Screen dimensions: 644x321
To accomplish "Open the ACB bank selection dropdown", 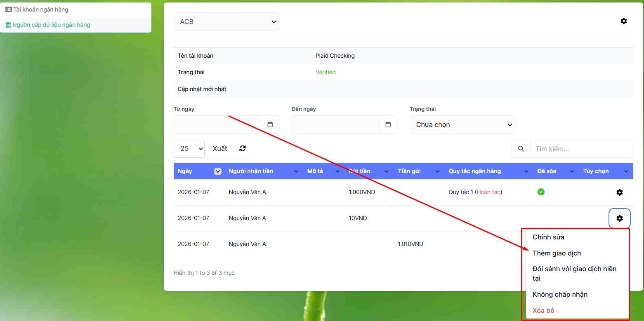I will pyautogui.click(x=226, y=21).
